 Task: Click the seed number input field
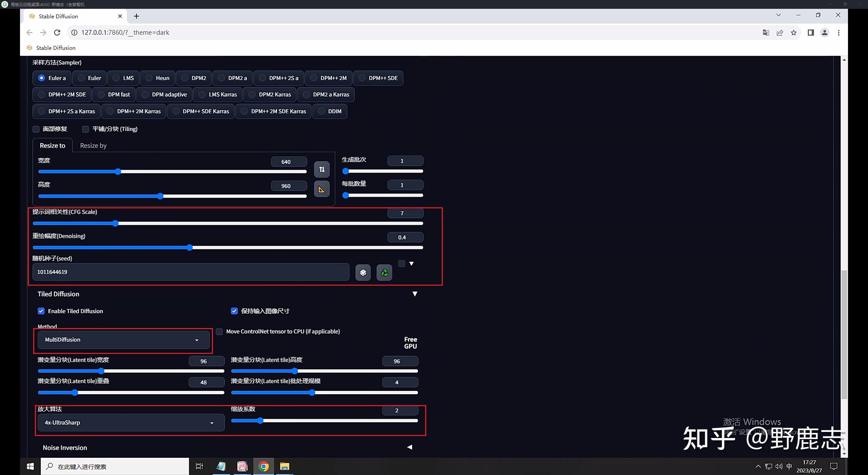click(191, 272)
